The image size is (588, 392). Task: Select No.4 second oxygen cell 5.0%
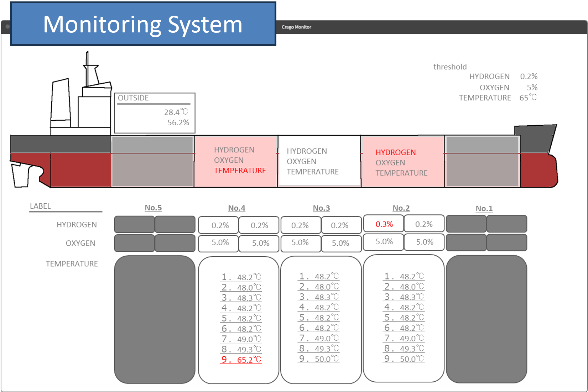[259, 244]
